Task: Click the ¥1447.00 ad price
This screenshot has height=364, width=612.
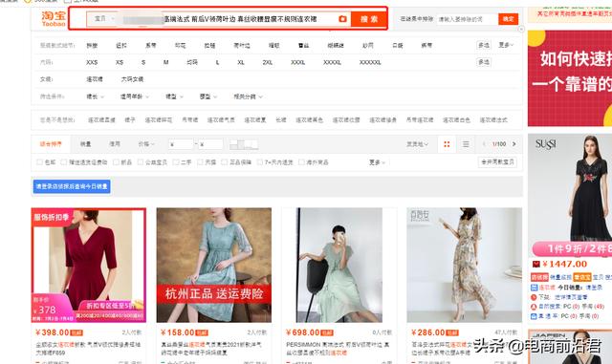Action: coord(564,264)
